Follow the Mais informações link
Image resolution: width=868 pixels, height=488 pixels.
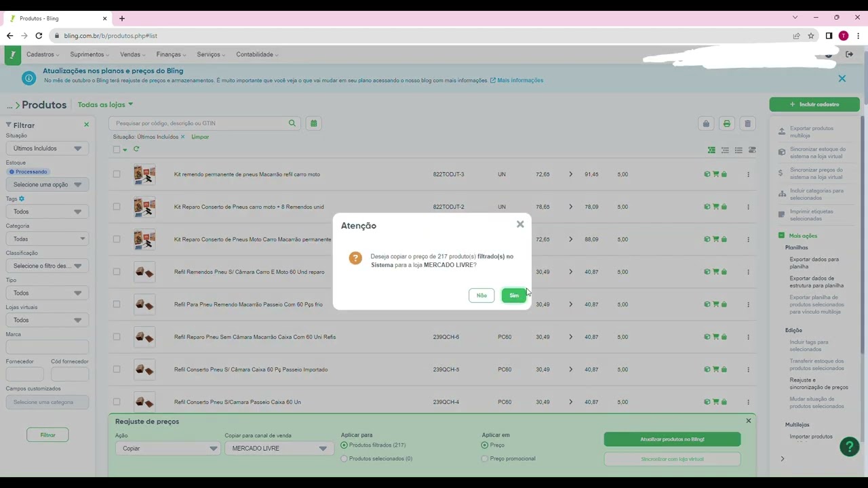coord(517,80)
